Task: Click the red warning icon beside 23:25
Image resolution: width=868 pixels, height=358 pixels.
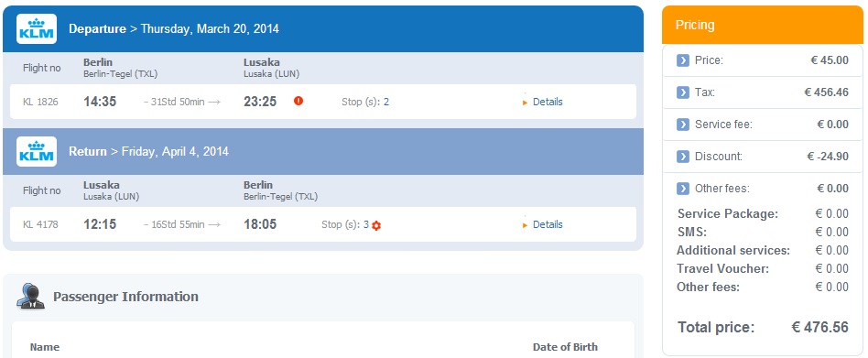Action: (298, 101)
